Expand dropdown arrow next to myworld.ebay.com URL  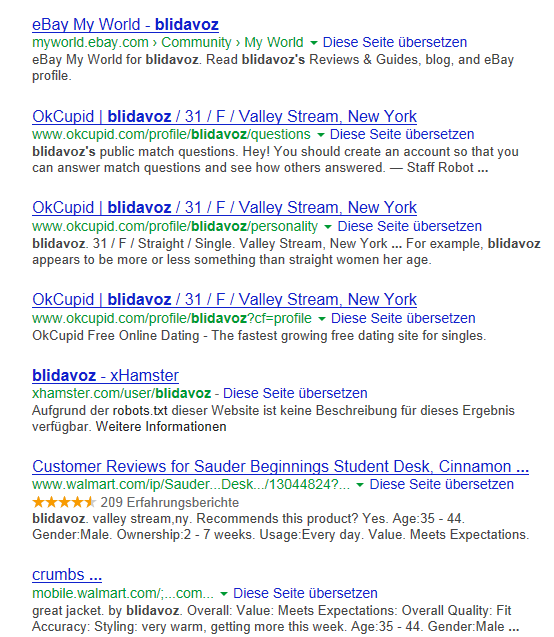(314, 43)
